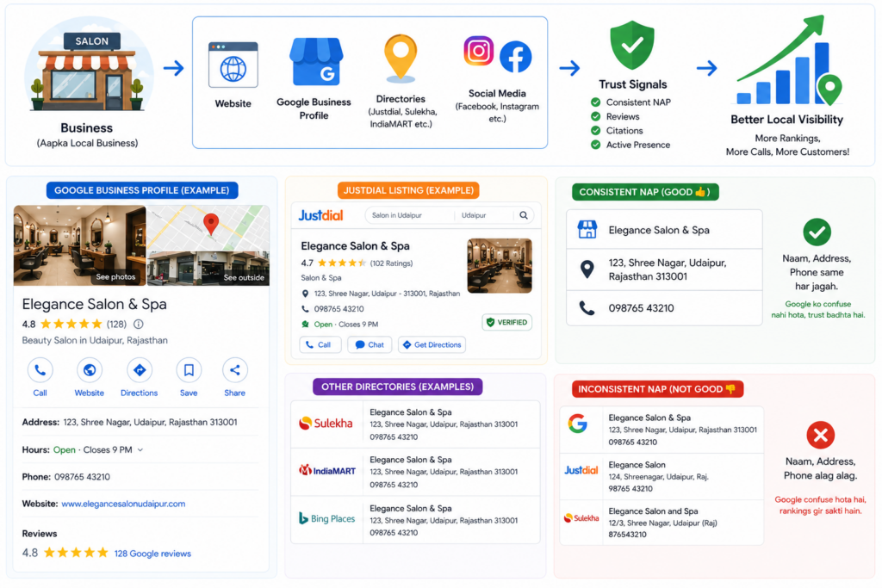Click "Beauty Salon in Udaipur, Rajasthan" text
The width and height of the screenshot is (882, 588).
point(95,340)
